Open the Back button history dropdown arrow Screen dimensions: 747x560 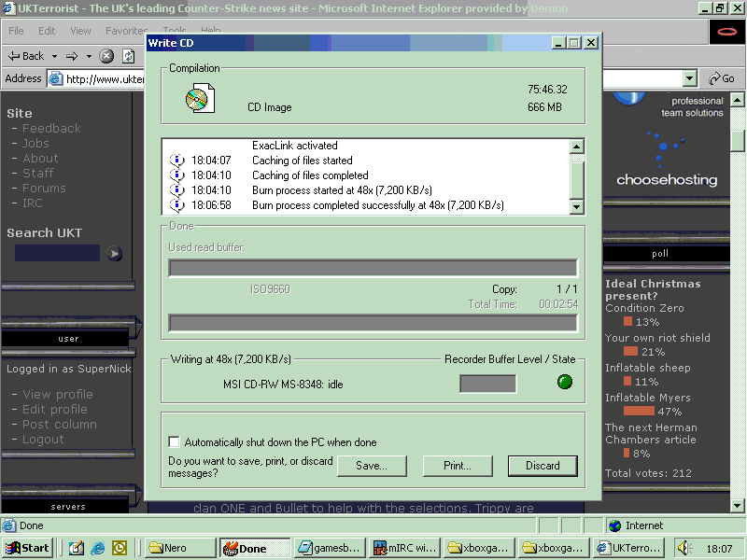click(x=54, y=56)
